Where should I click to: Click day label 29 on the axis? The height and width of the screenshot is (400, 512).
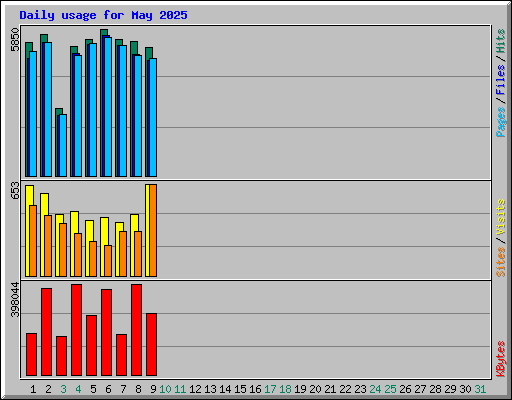(450, 389)
